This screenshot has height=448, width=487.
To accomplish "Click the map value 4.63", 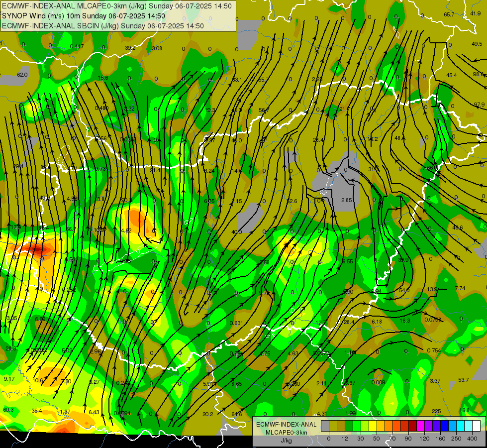I will click(293, 353).
